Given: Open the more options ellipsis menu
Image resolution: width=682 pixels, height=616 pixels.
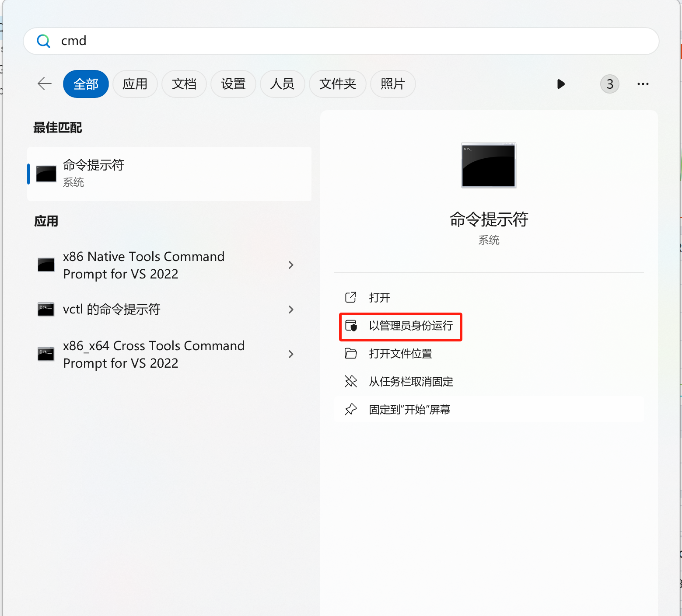Looking at the screenshot, I should [643, 84].
